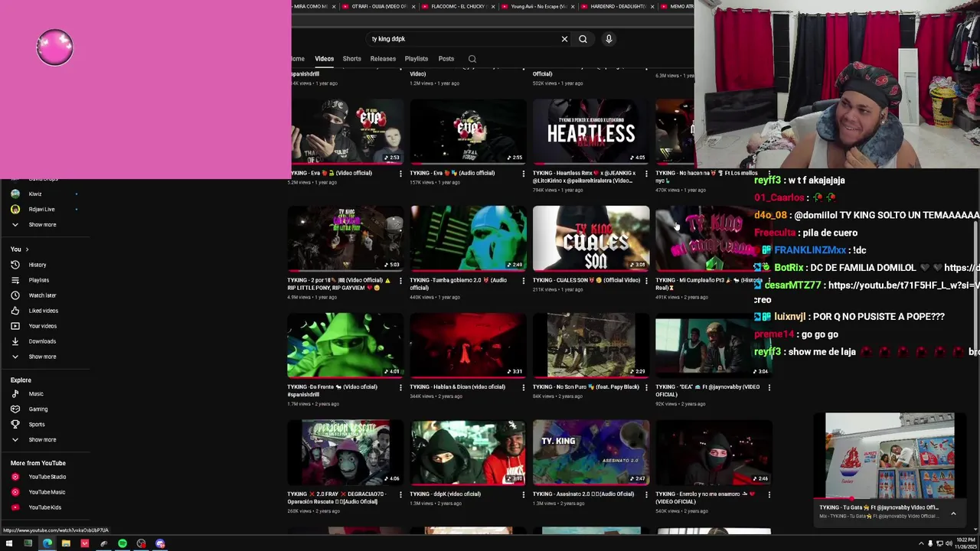Open TYKING - CUALES SON official video title
The image size is (980, 551).
[x=586, y=280]
